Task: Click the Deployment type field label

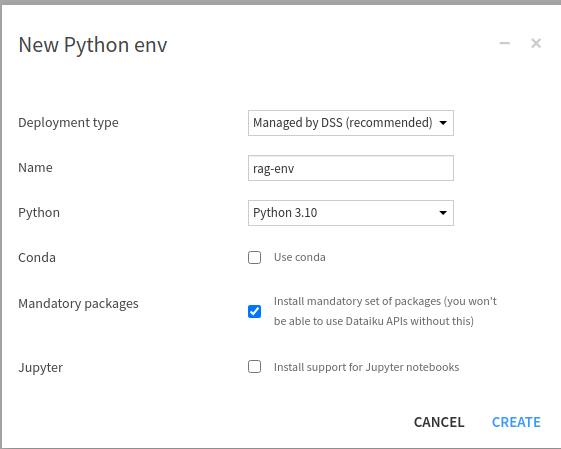Action: pos(68,123)
